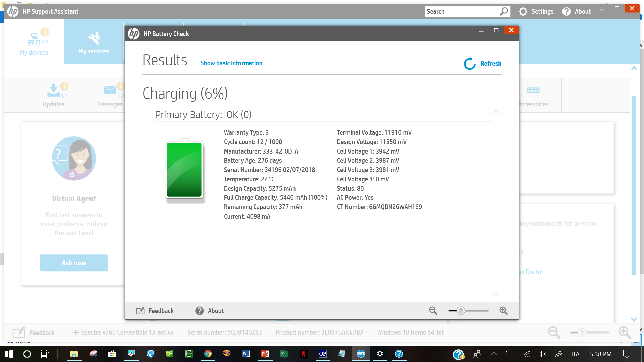This screenshot has height=362, width=644.
Task: Open Task View on taskbar
Action: click(x=45, y=354)
